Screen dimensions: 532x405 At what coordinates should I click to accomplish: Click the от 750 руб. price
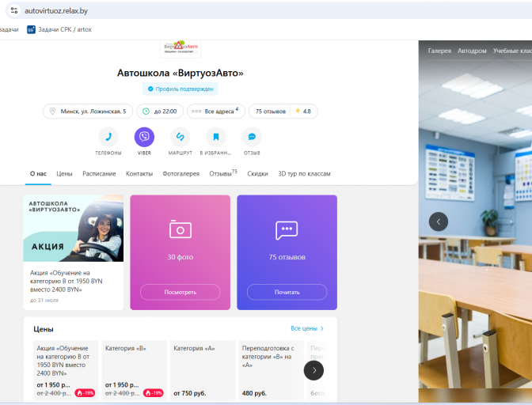click(190, 393)
